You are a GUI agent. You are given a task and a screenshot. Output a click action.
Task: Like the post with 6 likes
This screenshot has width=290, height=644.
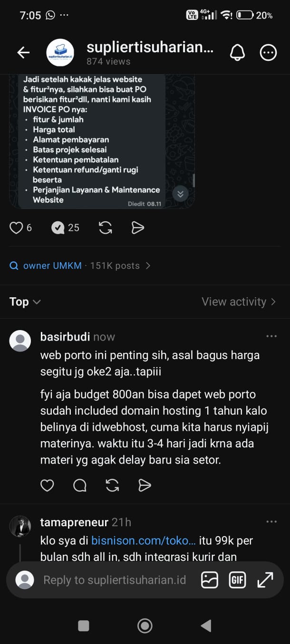click(16, 228)
